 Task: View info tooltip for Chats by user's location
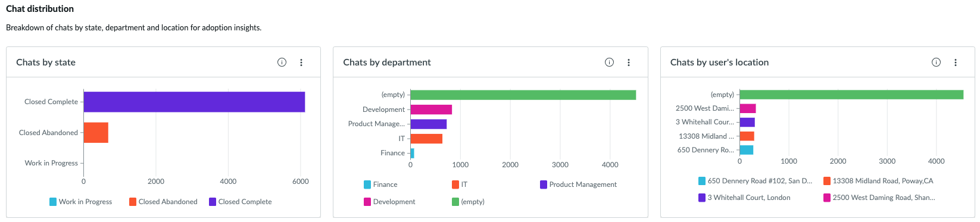(936, 62)
